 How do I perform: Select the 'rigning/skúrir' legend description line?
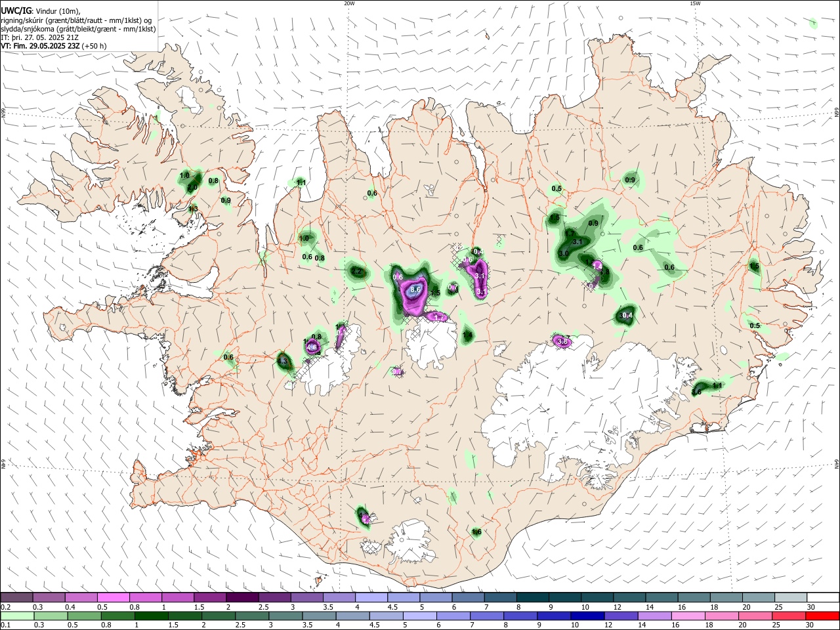pyautogui.click(x=76, y=20)
